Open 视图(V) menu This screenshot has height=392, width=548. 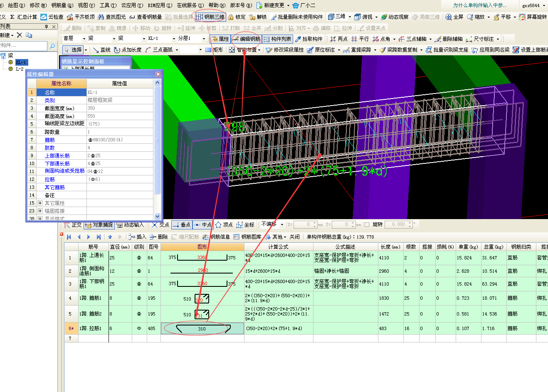pyautogui.click(x=86, y=5)
